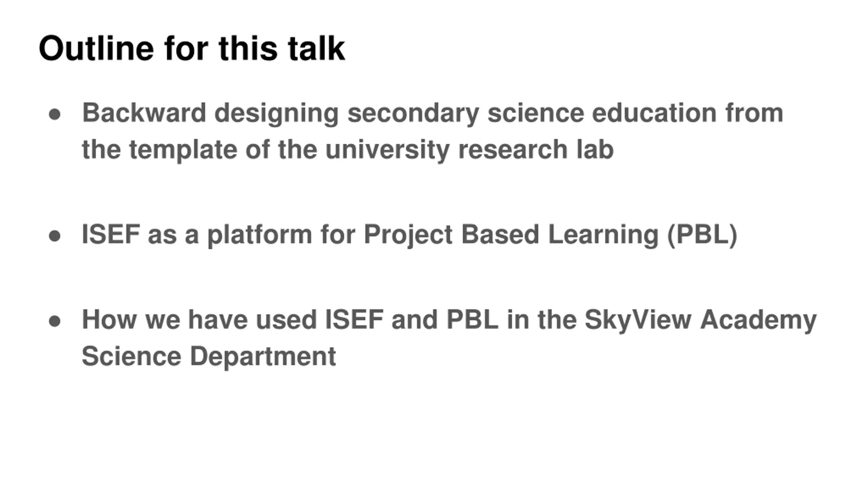
Task: Click the word 'Academy' in the third bullet
Action: [758, 320]
